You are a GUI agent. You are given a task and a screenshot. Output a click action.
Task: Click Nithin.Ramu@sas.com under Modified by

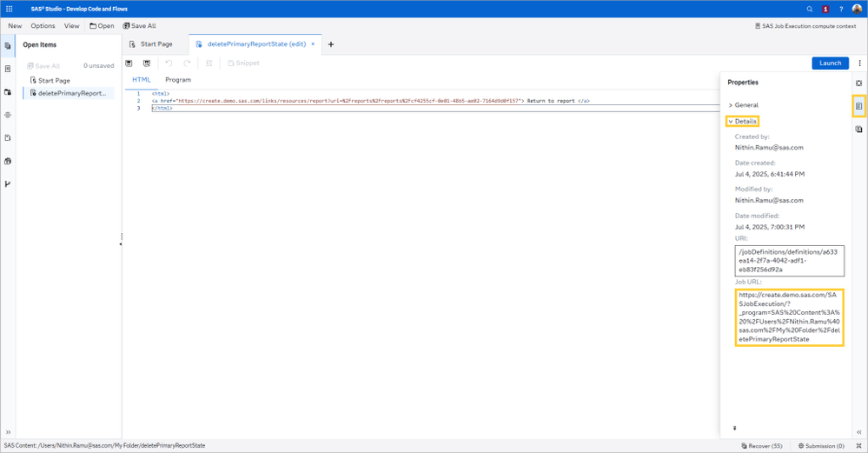click(x=769, y=201)
